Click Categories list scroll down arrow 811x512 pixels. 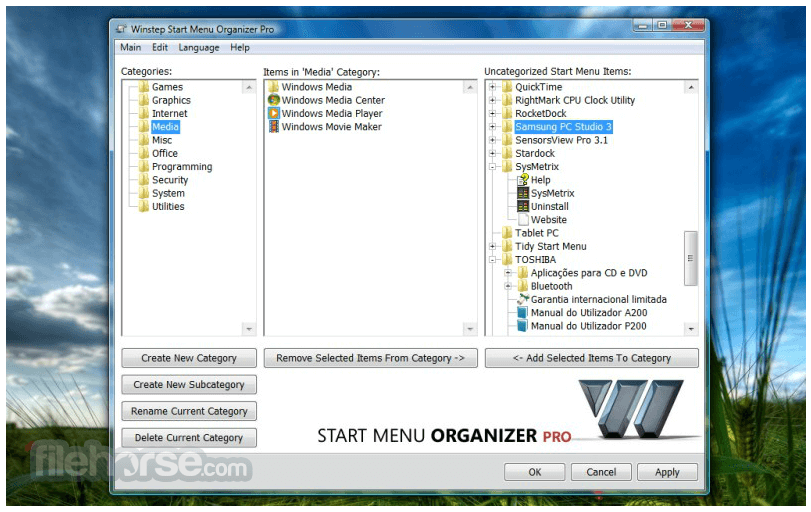249,329
